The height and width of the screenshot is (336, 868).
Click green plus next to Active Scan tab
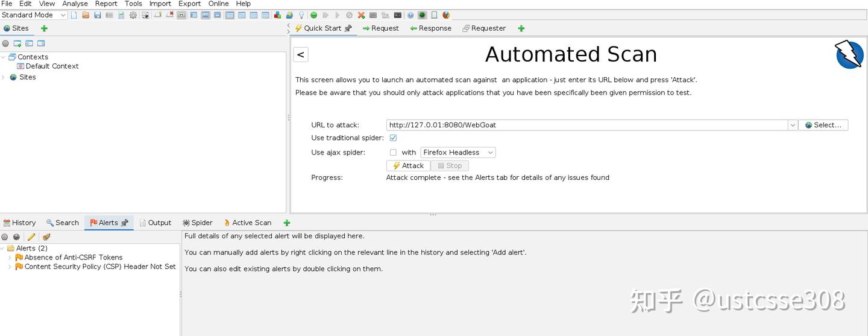[x=287, y=223]
